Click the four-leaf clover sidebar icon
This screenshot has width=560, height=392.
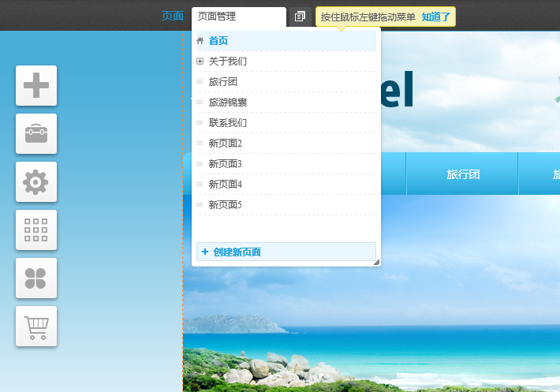(36, 278)
